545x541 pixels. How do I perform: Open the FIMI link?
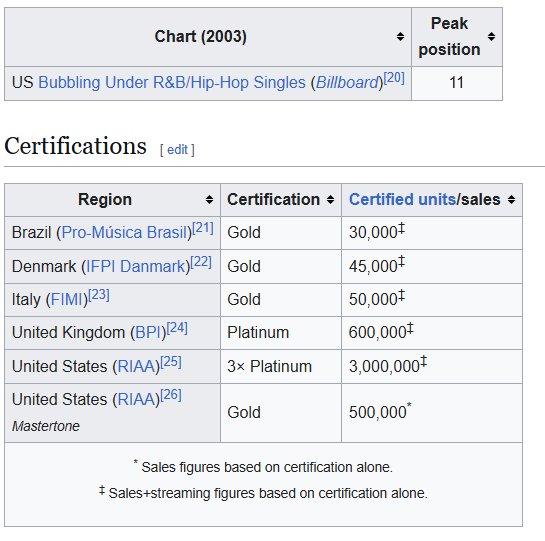point(67,300)
